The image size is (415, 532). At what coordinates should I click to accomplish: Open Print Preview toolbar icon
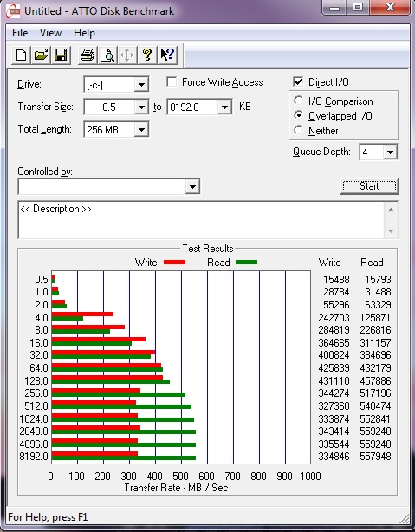click(107, 55)
